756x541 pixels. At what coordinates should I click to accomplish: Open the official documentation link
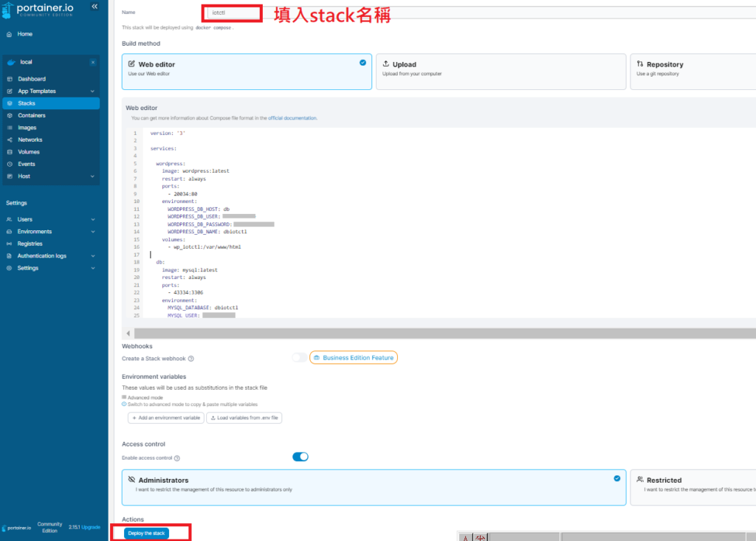292,118
